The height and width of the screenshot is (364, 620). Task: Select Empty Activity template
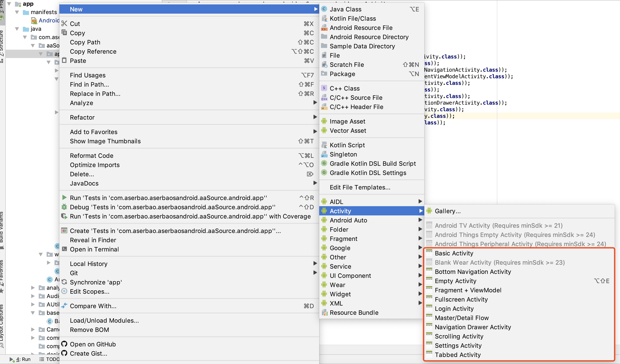pos(519,281)
